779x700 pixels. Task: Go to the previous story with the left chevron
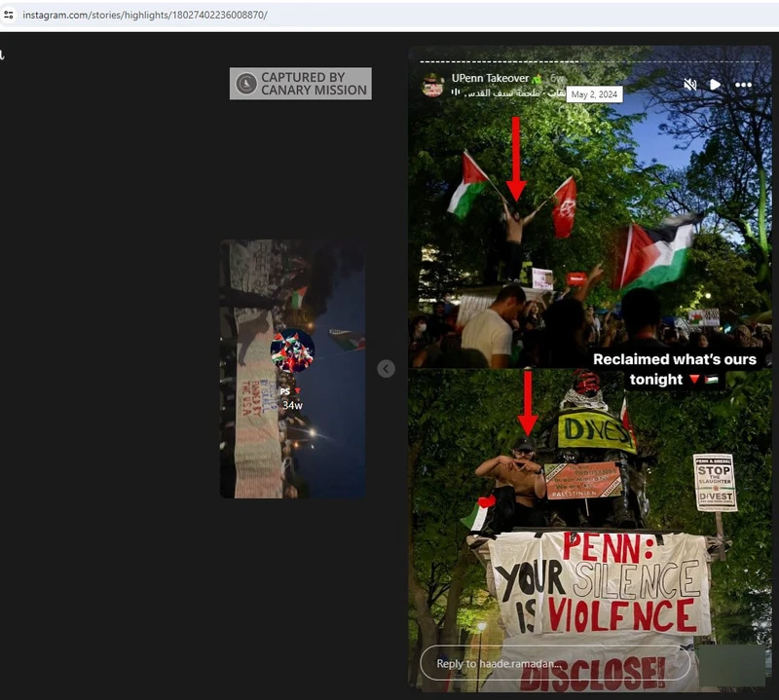[x=387, y=368]
